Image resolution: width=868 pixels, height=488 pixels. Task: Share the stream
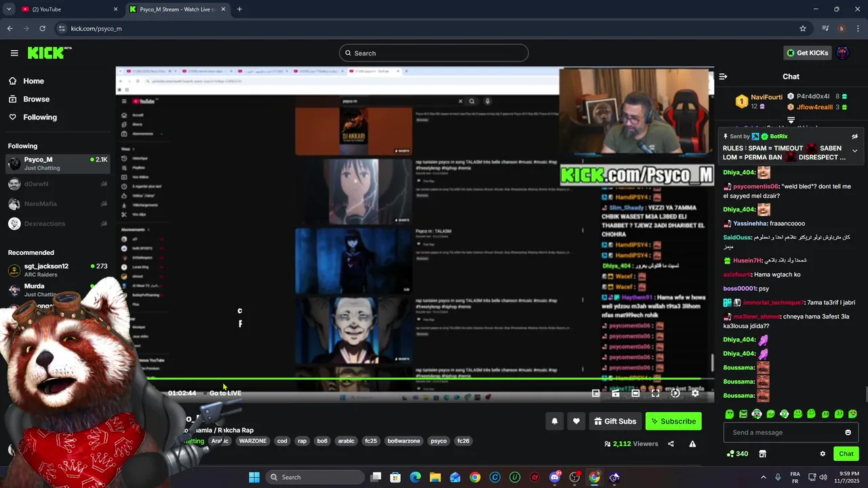pos(671,444)
